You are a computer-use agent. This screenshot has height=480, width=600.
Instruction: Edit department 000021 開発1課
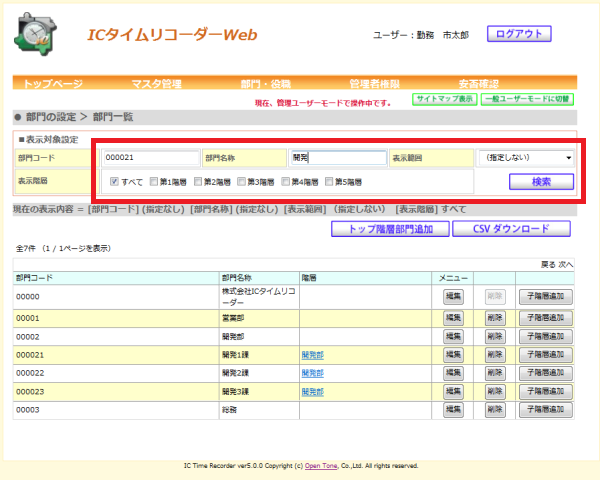[453, 355]
